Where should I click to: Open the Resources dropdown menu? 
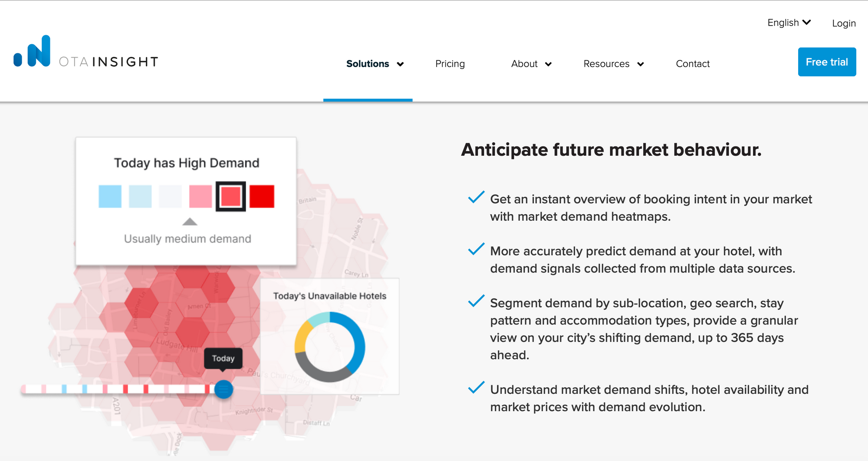pos(614,64)
